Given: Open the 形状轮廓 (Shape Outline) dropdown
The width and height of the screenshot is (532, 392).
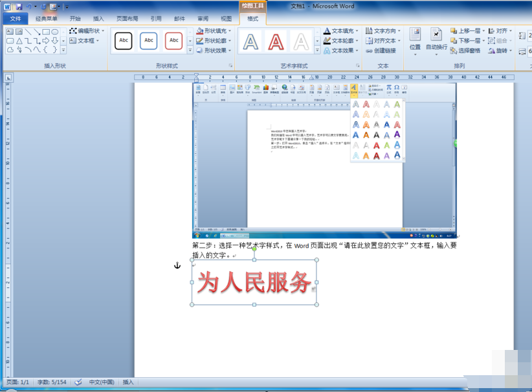Looking at the screenshot, I should pyautogui.click(x=214, y=41).
